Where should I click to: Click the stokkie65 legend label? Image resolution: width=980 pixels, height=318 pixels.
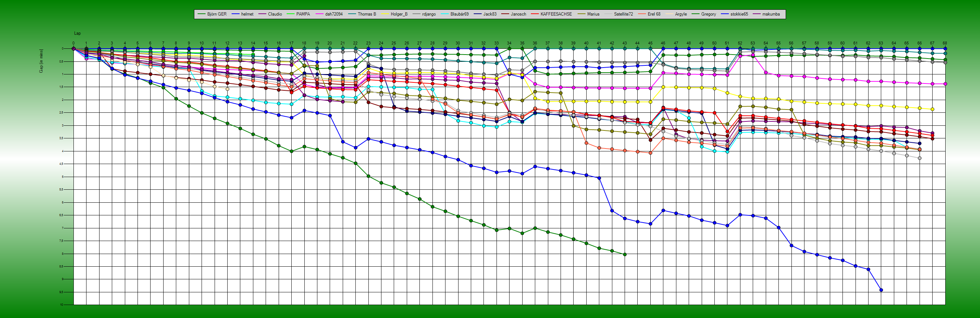click(x=739, y=14)
